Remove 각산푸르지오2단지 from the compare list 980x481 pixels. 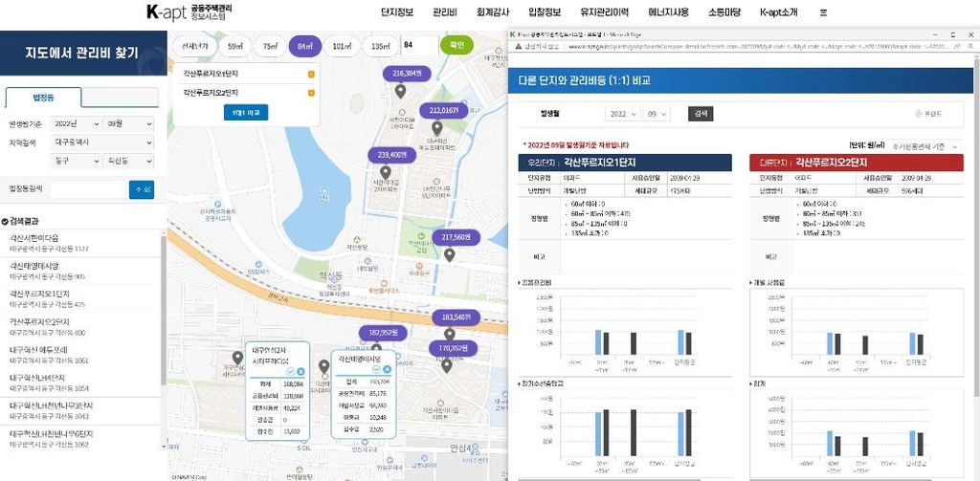point(311,93)
